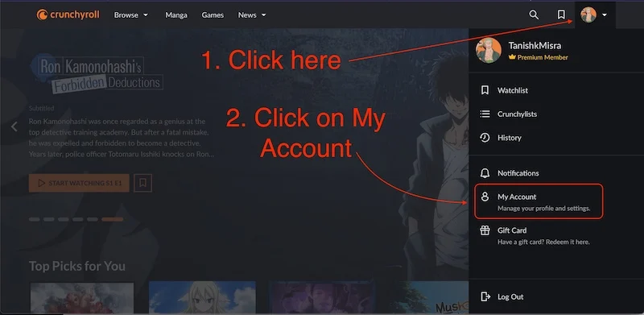This screenshot has width=644, height=315.
Task: Click the Top Picks for You heading
Action: pyautogui.click(x=77, y=266)
